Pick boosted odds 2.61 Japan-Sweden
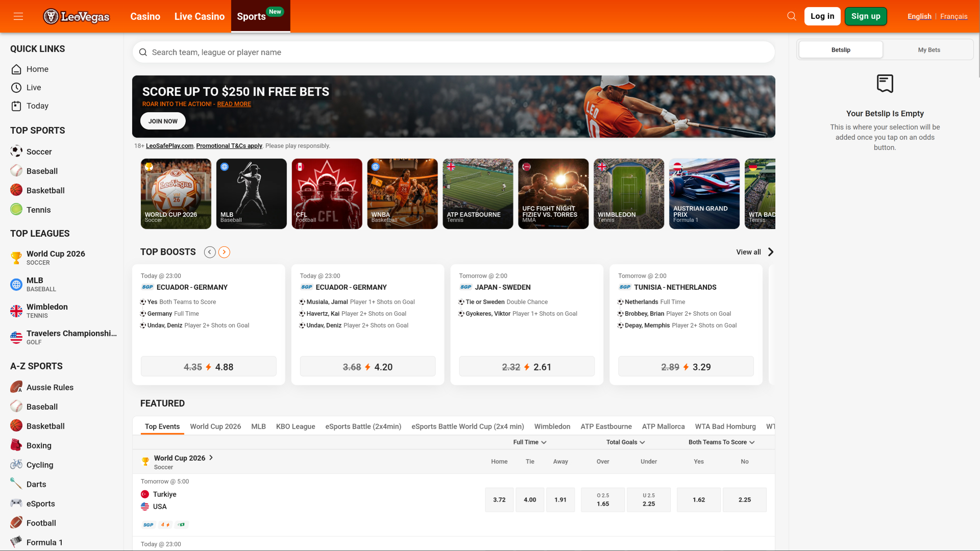This screenshot has width=980, height=551. click(x=527, y=366)
